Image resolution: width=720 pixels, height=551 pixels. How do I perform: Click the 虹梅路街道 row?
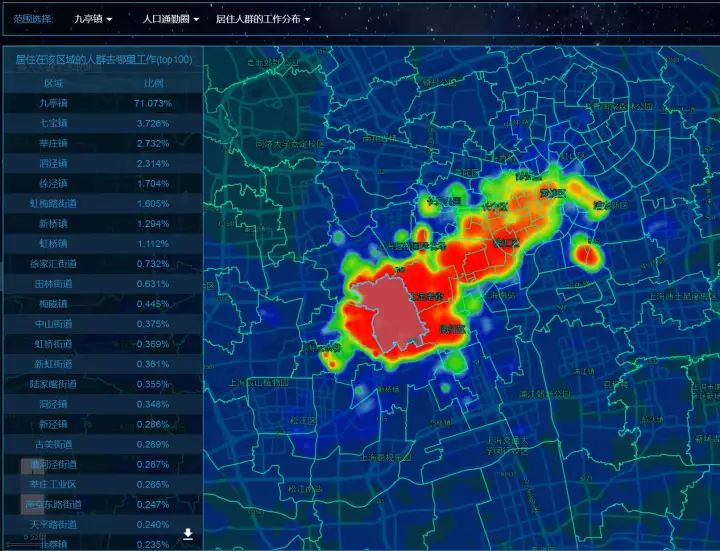point(103,204)
